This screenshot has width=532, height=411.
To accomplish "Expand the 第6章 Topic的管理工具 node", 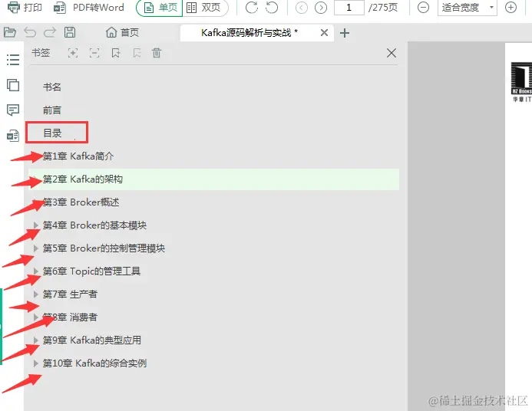I will coord(35,271).
